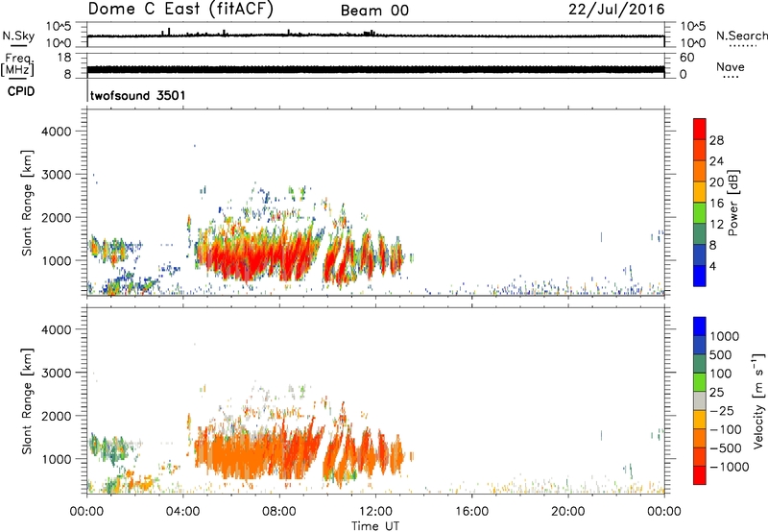Click the '08:00' time tick label
The image size is (768, 532).
click(279, 512)
